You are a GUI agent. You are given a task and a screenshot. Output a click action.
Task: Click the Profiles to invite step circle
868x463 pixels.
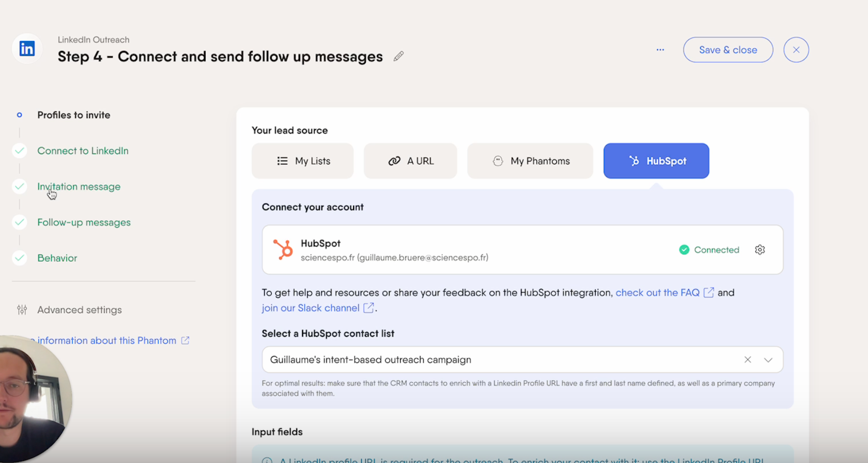(x=19, y=115)
